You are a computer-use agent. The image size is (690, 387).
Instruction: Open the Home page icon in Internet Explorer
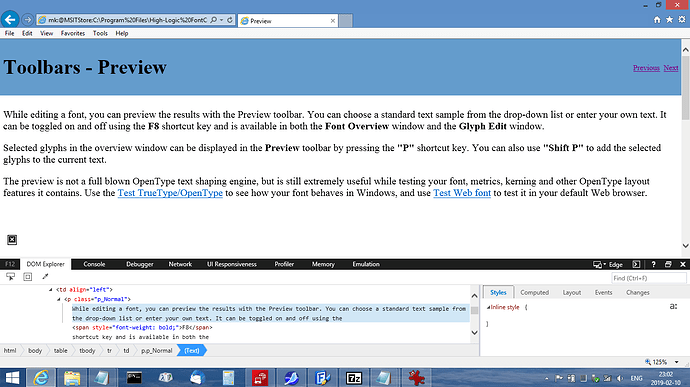click(657, 20)
